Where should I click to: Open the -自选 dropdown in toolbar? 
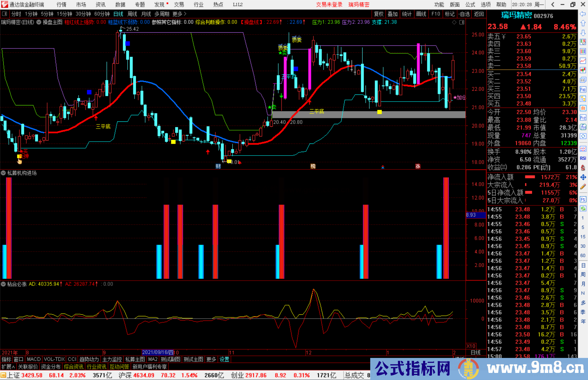click(x=464, y=14)
